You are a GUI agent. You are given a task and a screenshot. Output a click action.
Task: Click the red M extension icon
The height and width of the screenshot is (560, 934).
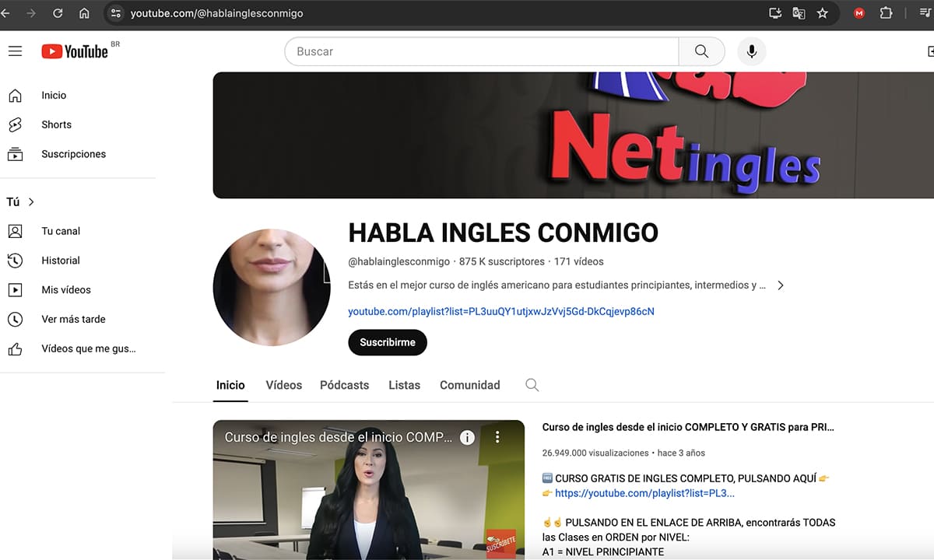point(859,13)
